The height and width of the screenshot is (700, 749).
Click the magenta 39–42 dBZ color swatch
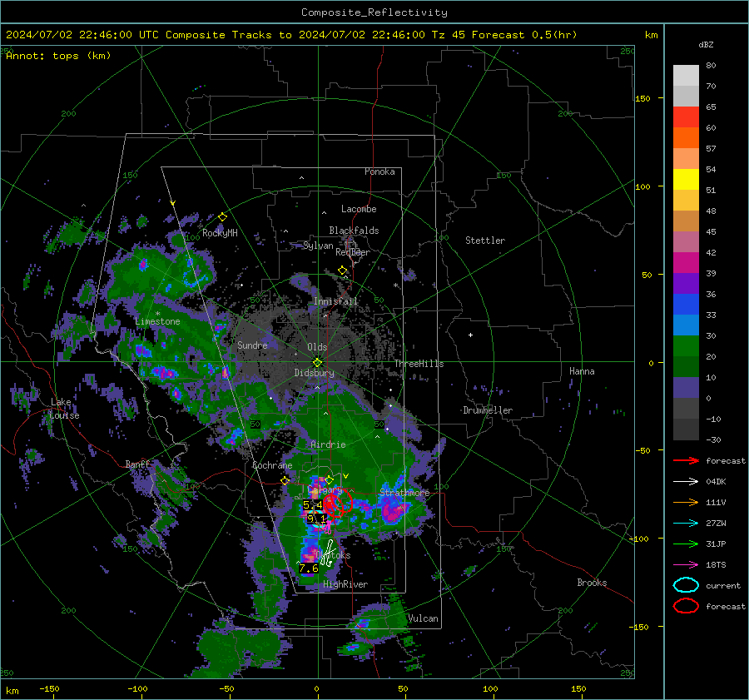point(686,263)
